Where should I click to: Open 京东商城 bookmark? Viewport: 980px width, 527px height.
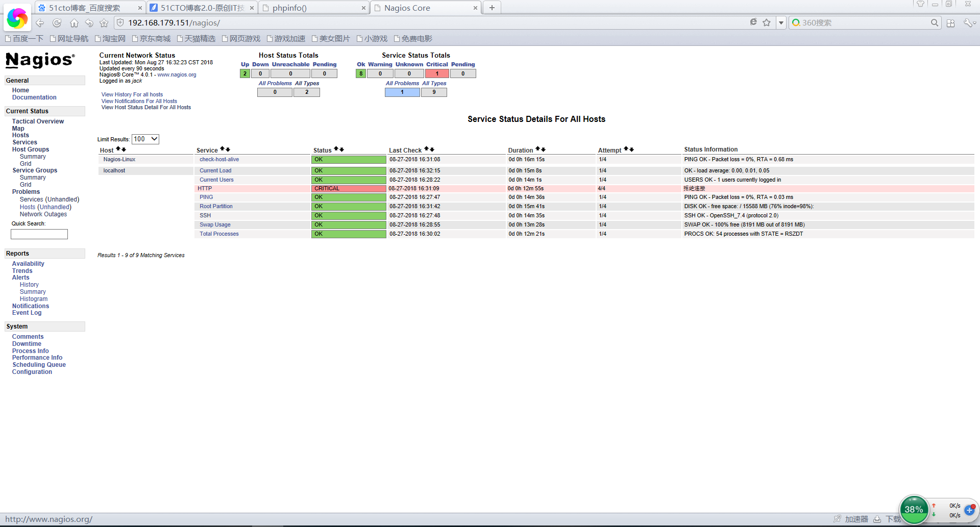[x=151, y=39]
